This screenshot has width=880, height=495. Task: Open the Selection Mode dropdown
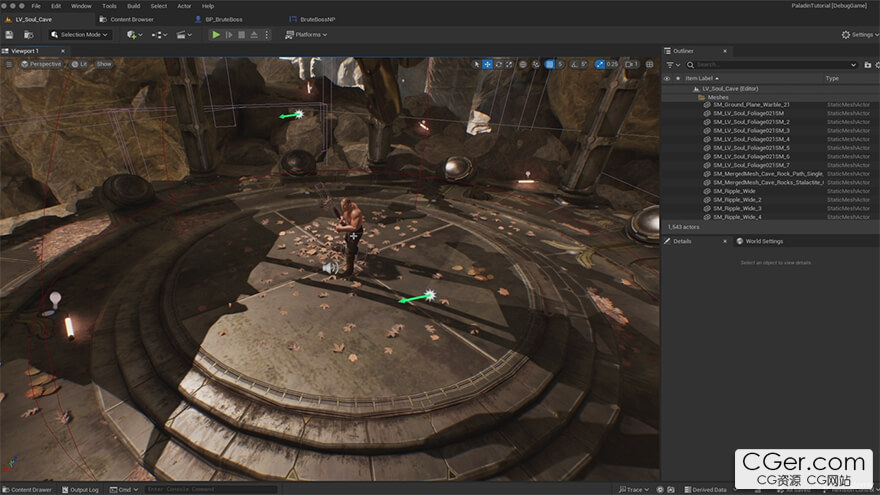click(x=79, y=35)
